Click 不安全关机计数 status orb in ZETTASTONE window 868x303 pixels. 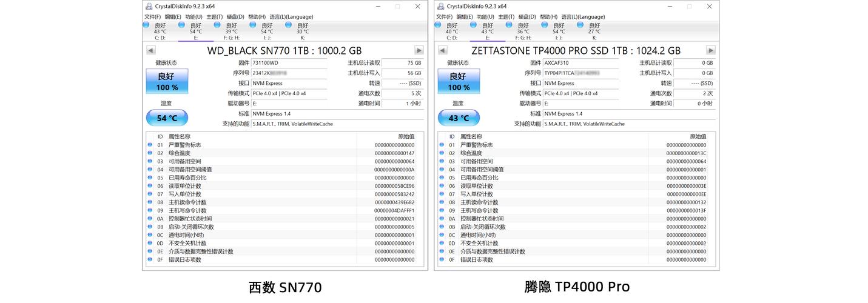point(442,243)
